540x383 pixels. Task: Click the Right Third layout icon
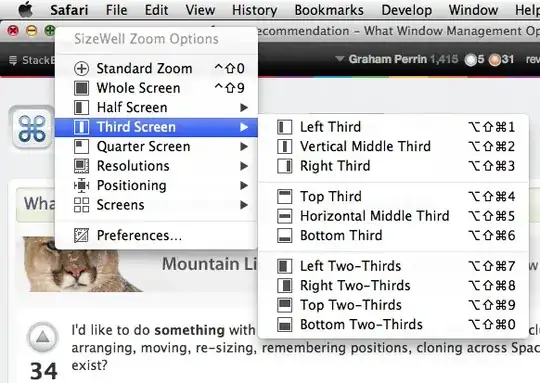point(284,166)
